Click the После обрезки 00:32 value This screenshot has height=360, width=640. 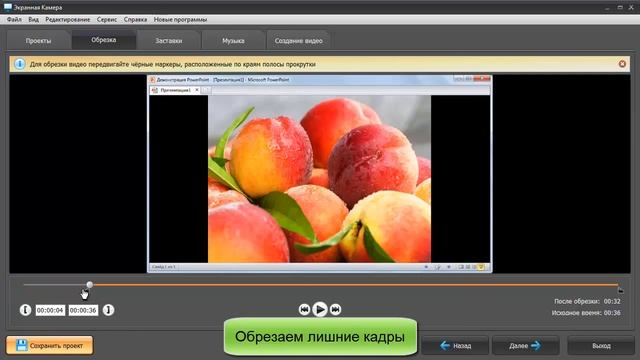(x=612, y=301)
